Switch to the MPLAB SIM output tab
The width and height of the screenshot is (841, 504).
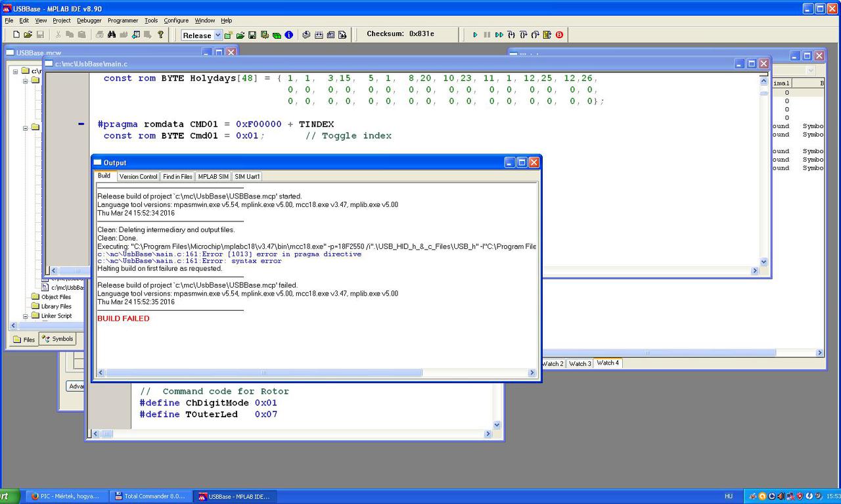click(x=214, y=176)
